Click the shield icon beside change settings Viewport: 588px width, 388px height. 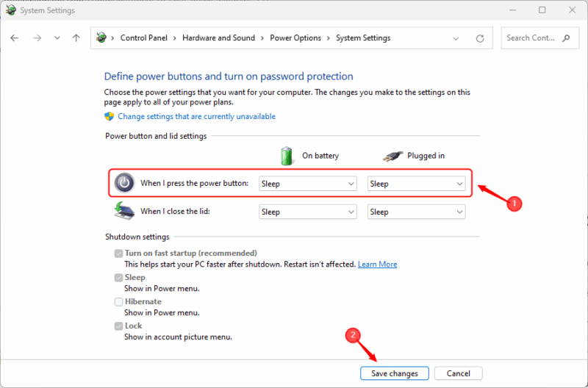pyautogui.click(x=110, y=117)
